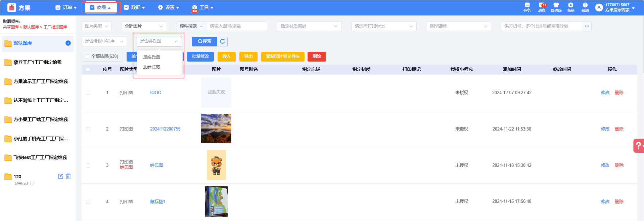This screenshot has width=644, height=221.
Task: Click the 批量修改 button
Action: pyautogui.click(x=200, y=57)
